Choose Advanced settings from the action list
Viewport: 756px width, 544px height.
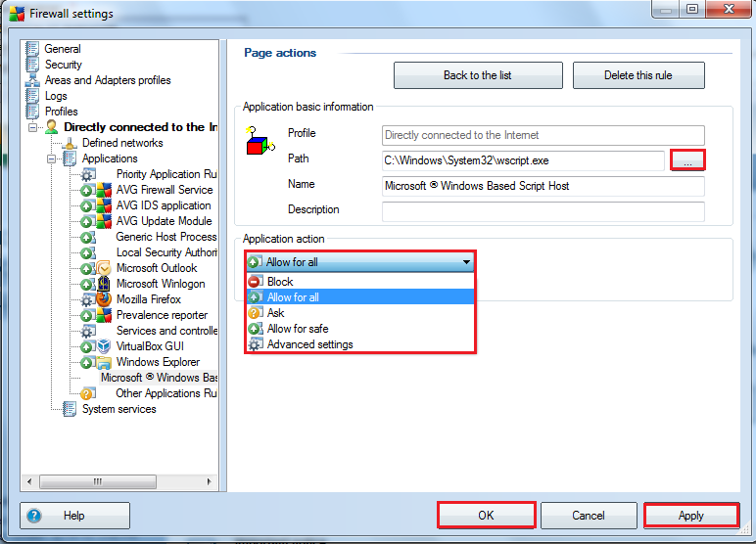360,344
